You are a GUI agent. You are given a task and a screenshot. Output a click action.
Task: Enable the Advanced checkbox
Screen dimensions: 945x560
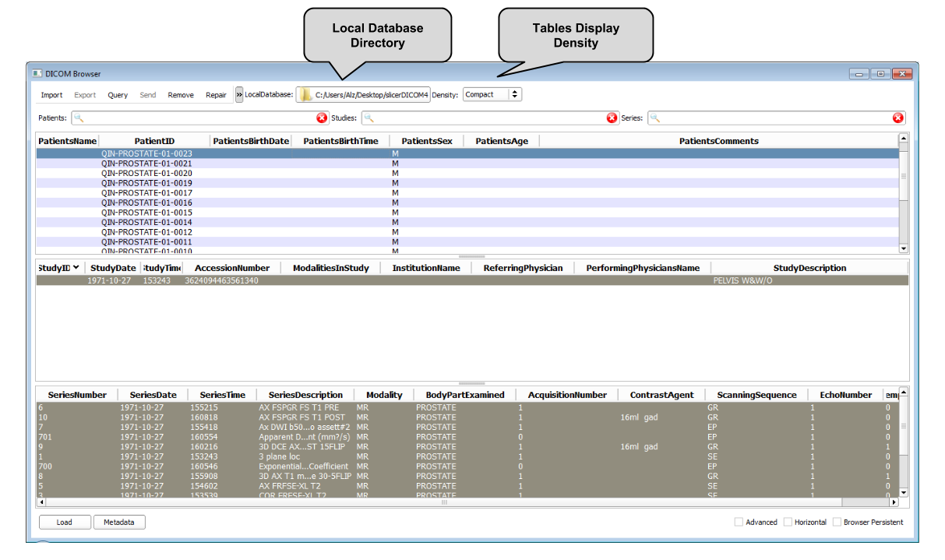pos(739,522)
